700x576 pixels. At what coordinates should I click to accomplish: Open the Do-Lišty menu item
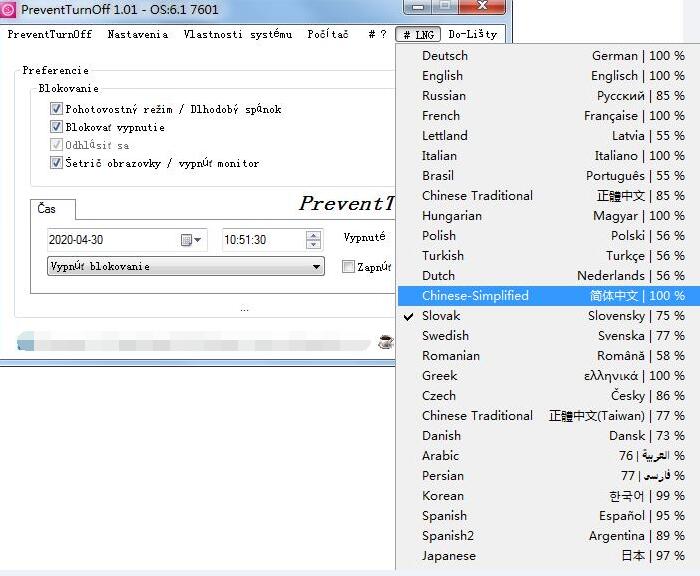473,34
